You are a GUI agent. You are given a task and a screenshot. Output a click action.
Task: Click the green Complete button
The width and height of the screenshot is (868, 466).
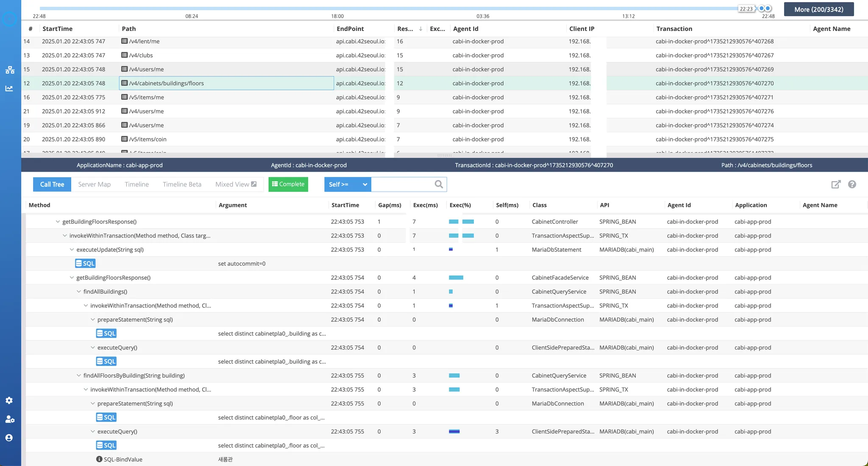(x=288, y=184)
